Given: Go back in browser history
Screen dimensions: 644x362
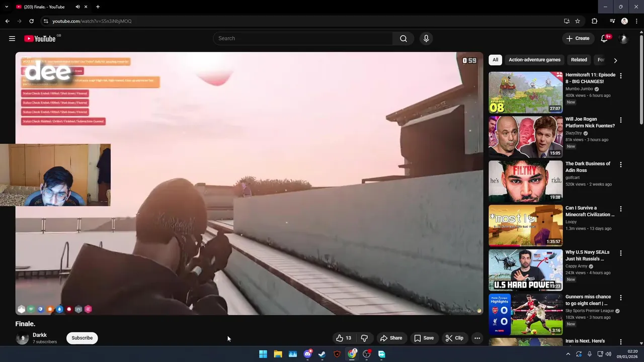Looking at the screenshot, I should point(7,21).
